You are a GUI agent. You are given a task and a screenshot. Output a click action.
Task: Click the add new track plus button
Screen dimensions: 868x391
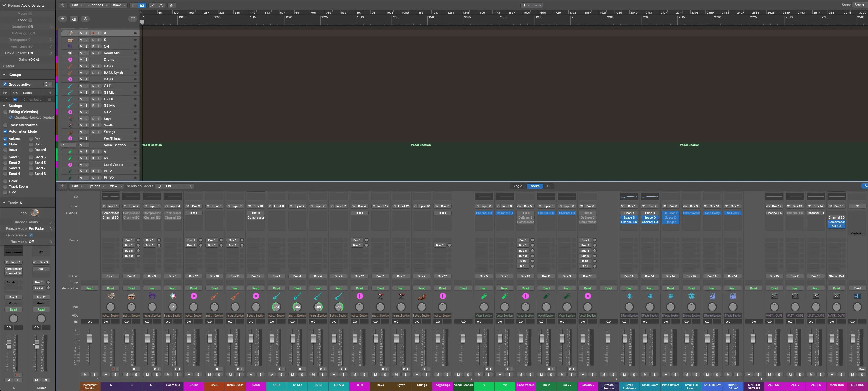click(63, 19)
